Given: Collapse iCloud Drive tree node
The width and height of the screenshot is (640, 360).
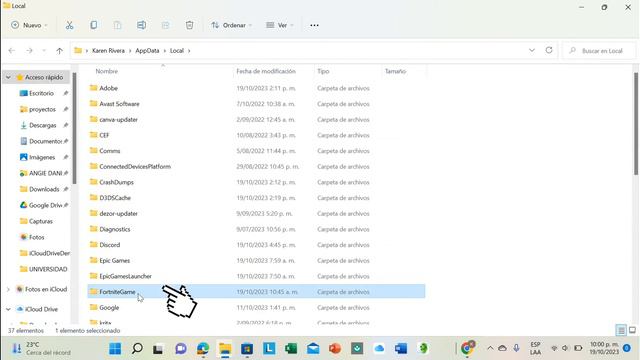Looking at the screenshot, I should click(x=8, y=309).
